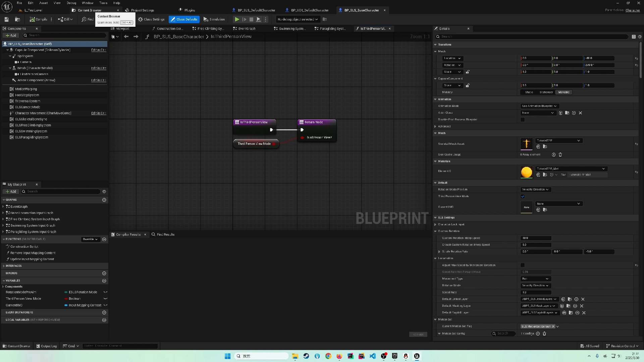Open the Functions Override dropdown
This screenshot has width=644, height=362.
[x=90, y=239]
